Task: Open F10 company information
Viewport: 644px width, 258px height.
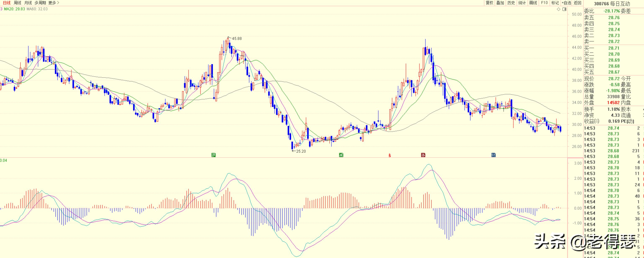Action: coord(544,3)
